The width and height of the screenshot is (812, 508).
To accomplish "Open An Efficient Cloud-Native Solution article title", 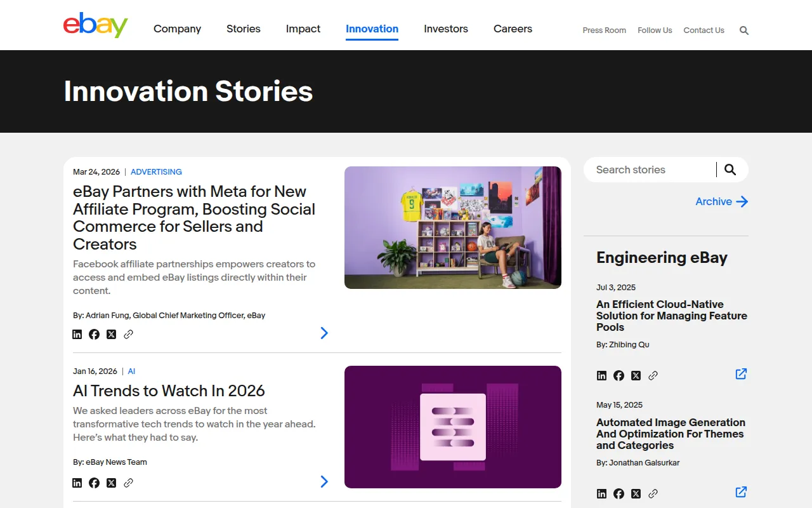I will click(x=672, y=316).
